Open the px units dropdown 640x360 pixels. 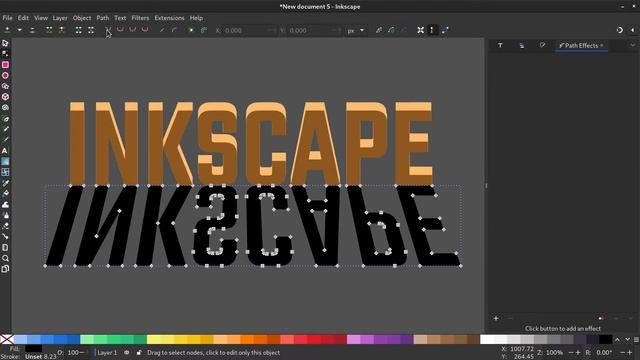pos(356,31)
